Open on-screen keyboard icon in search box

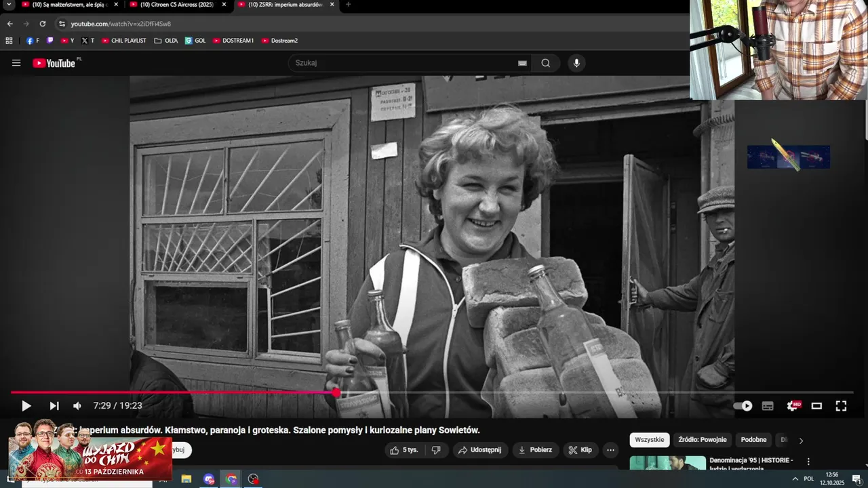[x=522, y=63]
